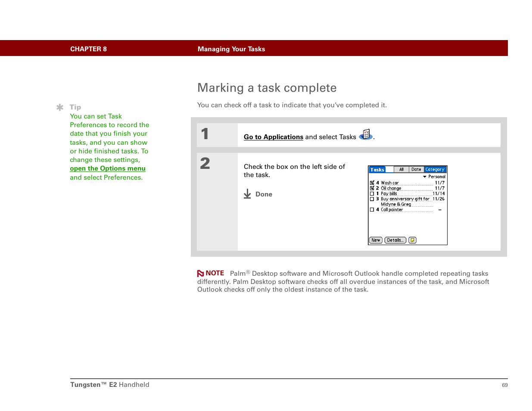Select the Call painter task text
This screenshot has height=411, width=532.
(x=392, y=210)
